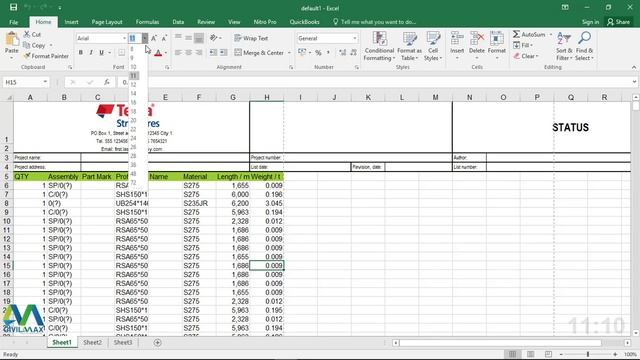Toggle bottom vertical alignment
This screenshot has width=640, height=360.
click(x=199, y=38)
